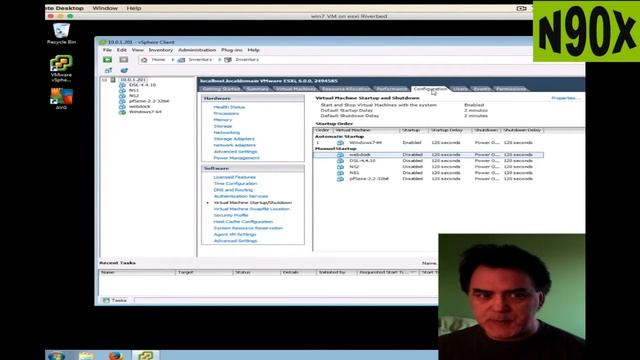Click the first Inventory icon in breadcrumb

181,60
